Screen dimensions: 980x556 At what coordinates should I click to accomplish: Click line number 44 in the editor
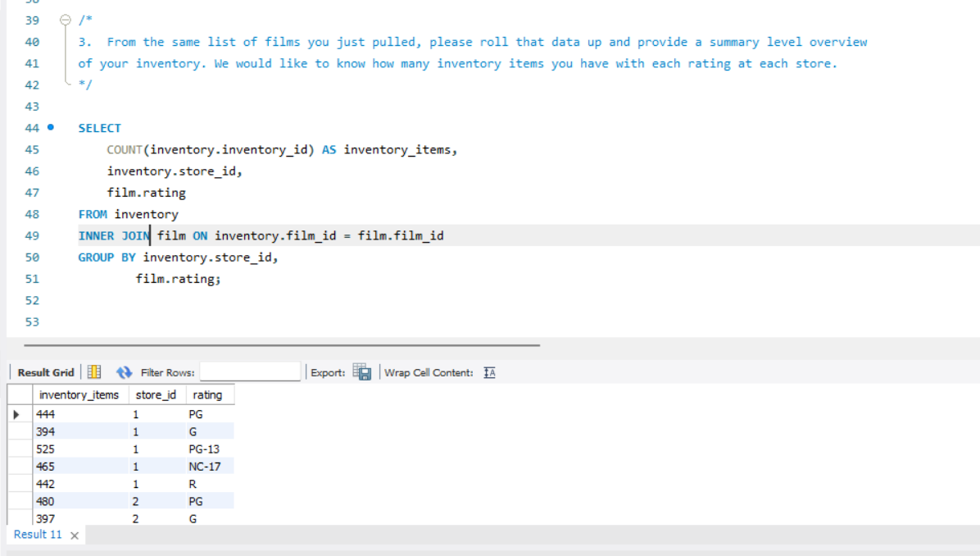pyautogui.click(x=31, y=128)
